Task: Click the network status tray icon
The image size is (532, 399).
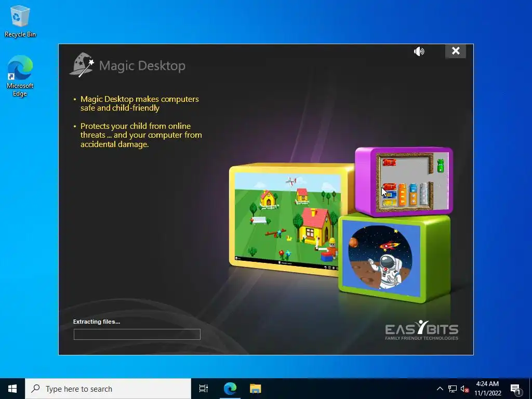Action: (453, 389)
